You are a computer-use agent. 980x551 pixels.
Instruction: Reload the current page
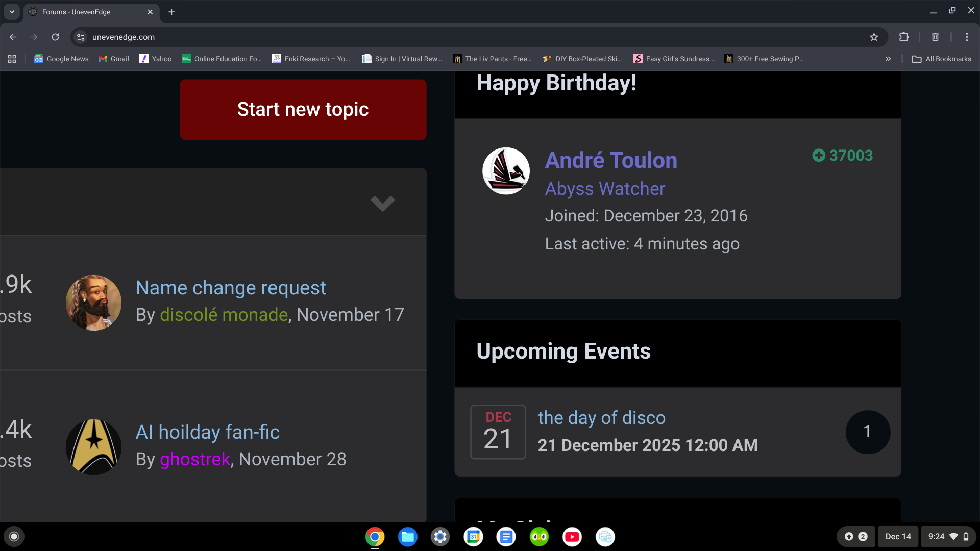pyautogui.click(x=55, y=37)
